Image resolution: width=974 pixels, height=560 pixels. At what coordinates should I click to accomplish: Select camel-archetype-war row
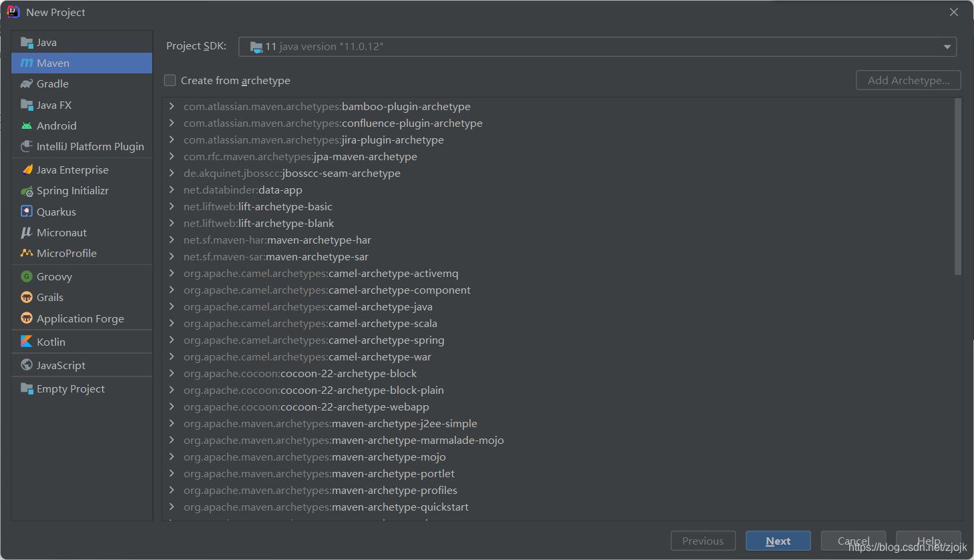click(558, 356)
